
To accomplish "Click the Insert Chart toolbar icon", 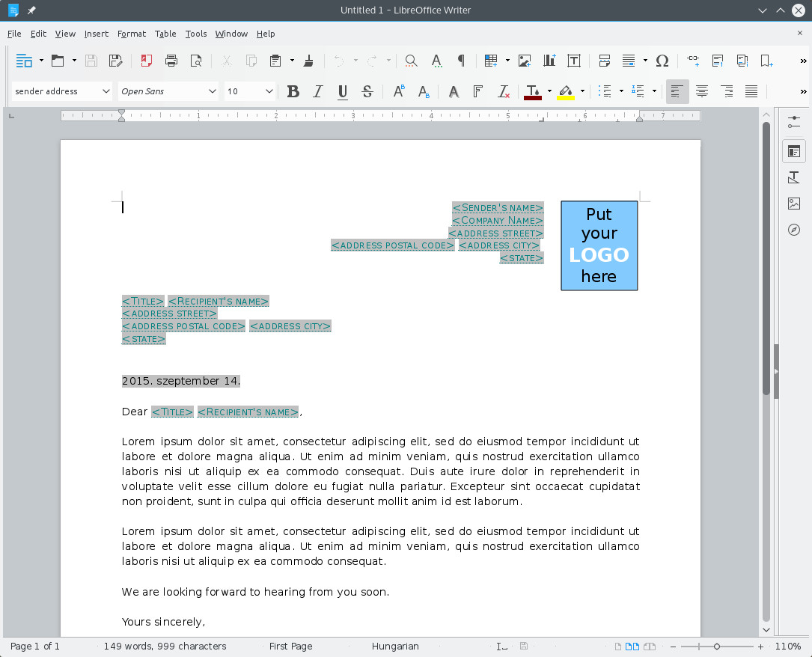I will click(x=549, y=61).
